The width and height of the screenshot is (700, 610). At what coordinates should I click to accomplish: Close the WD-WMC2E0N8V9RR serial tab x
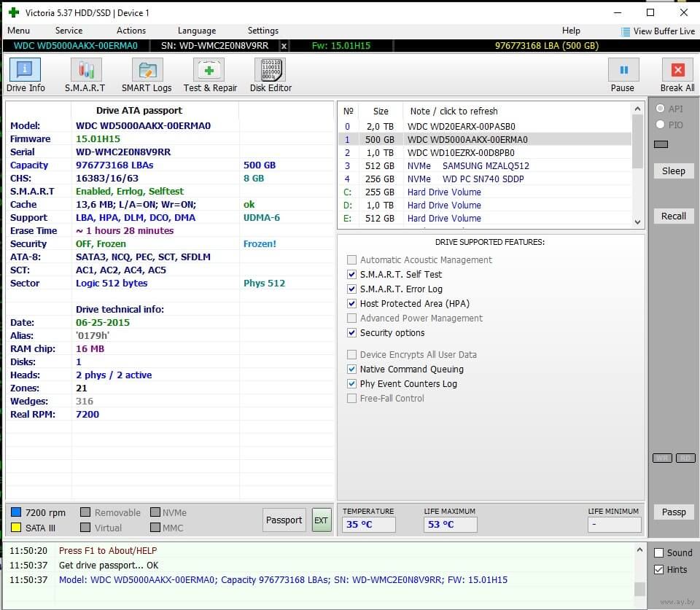pyautogui.click(x=284, y=46)
